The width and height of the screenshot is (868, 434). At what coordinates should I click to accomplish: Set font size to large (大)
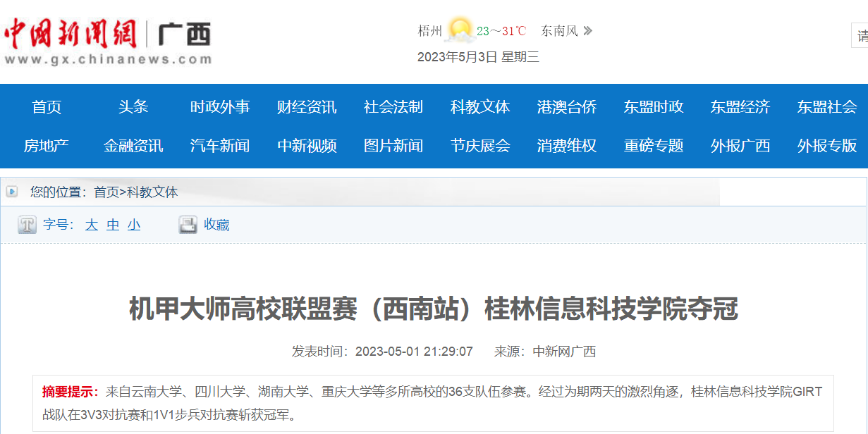click(x=92, y=225)
